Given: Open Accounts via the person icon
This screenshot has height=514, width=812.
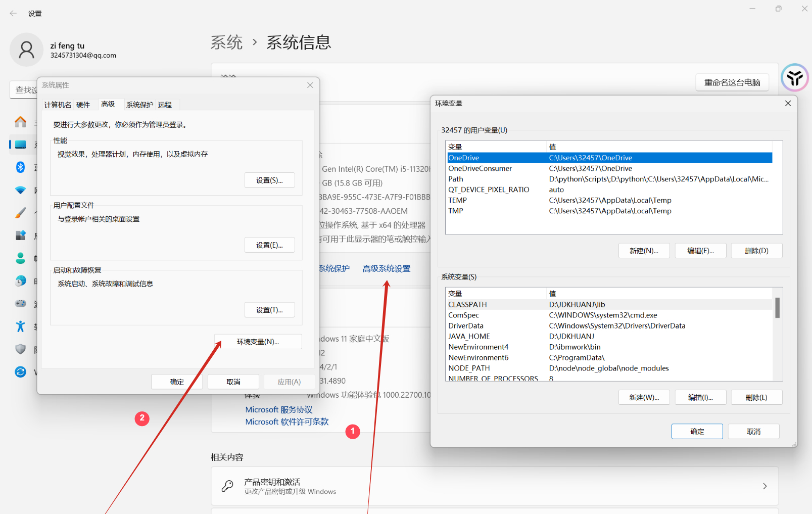Looking at the screenshot, I should tap(20, 258).
